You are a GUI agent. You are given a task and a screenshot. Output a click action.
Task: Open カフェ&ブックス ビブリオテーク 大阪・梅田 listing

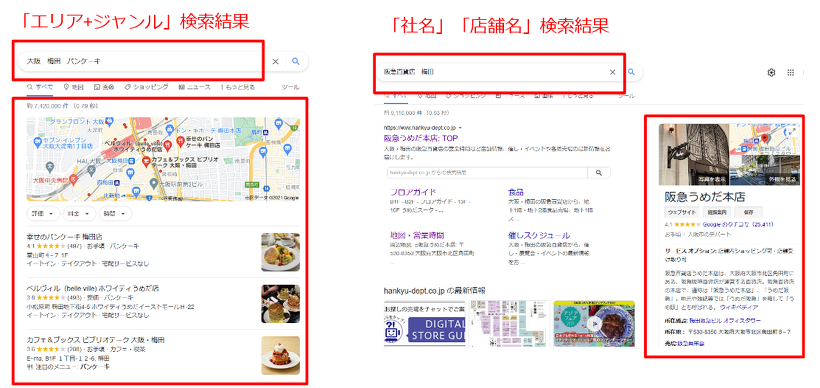[x=95, y=340]
